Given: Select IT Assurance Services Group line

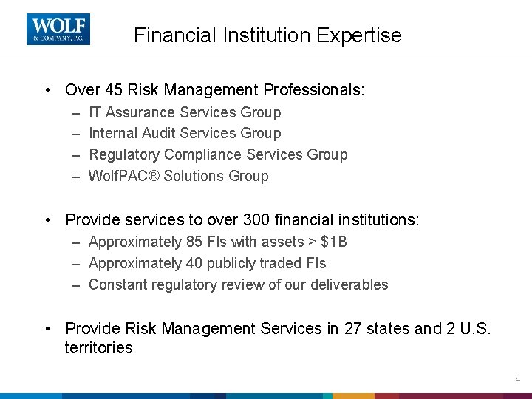Looking at the screenshot, I should pos(185,112).
